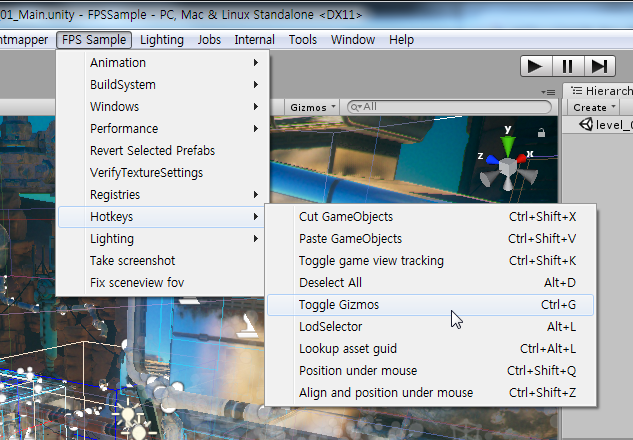Expand the Windows submenu
Viewport: 633px width, 440px height.
coord(162,107)
